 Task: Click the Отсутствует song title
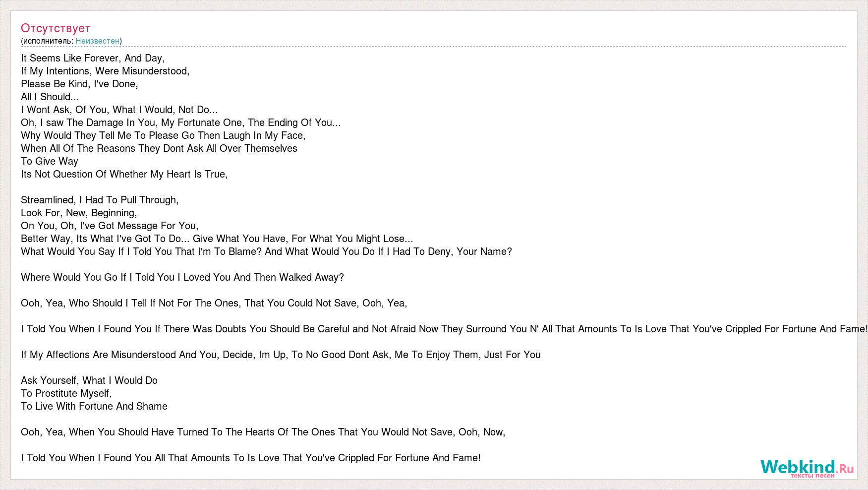pos(56,28)
